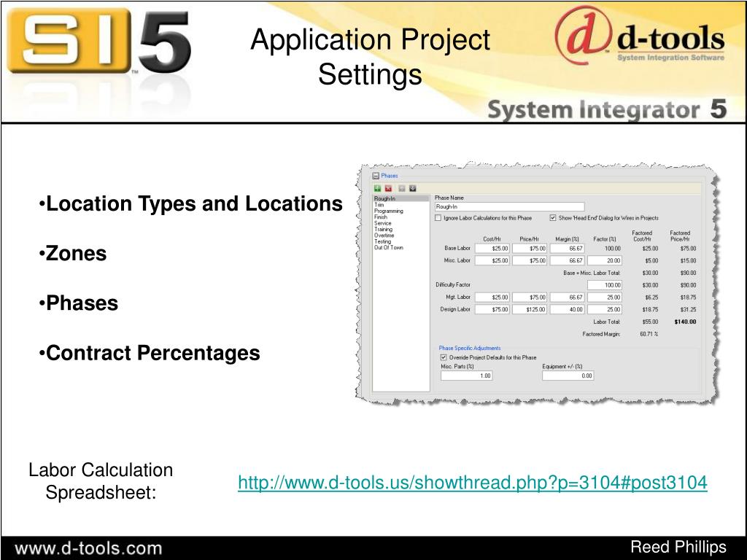
Task: Open the d-tools.us showthread link
Action: (x=473, y=483)
